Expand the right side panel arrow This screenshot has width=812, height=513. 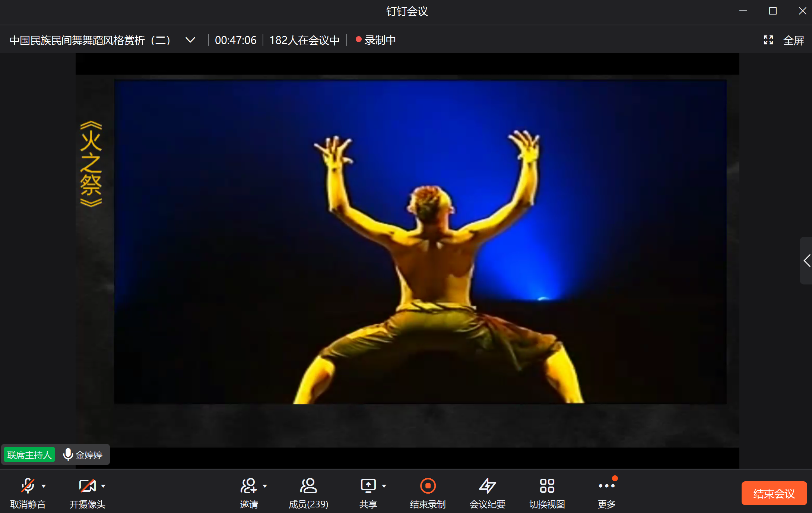click(806, 261)
